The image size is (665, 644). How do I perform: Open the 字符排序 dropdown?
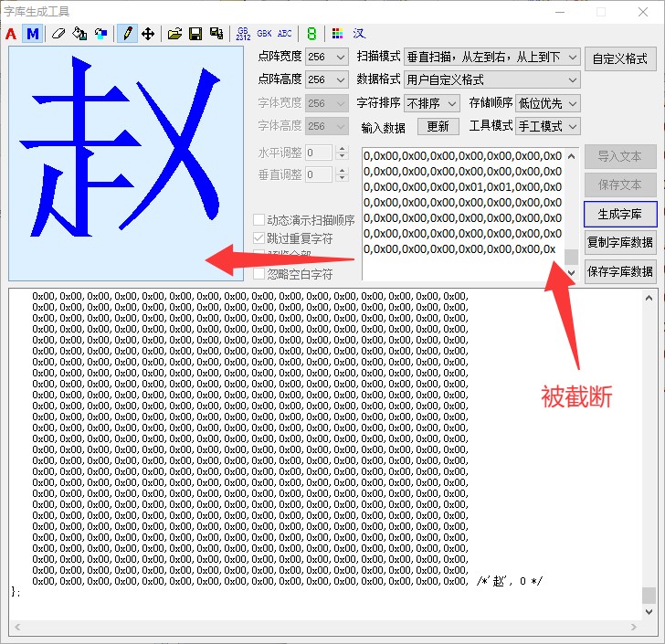pyautogui.click(x=432, y=103)
